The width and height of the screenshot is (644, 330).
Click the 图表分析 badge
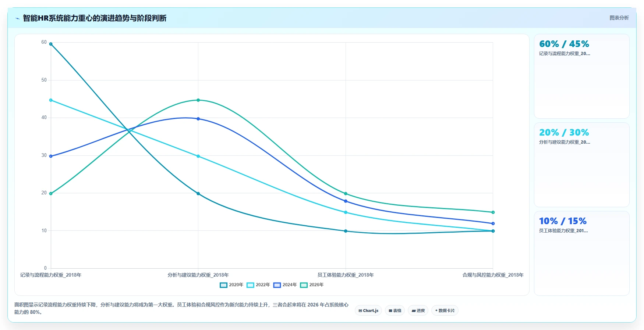[619, 18]
